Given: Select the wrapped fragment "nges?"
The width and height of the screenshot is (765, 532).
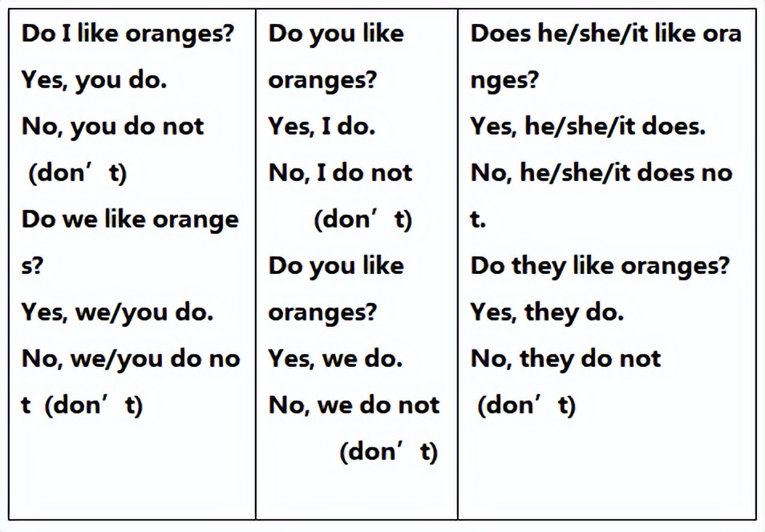Looking at the screenshot, I should (x=504, y=80).
